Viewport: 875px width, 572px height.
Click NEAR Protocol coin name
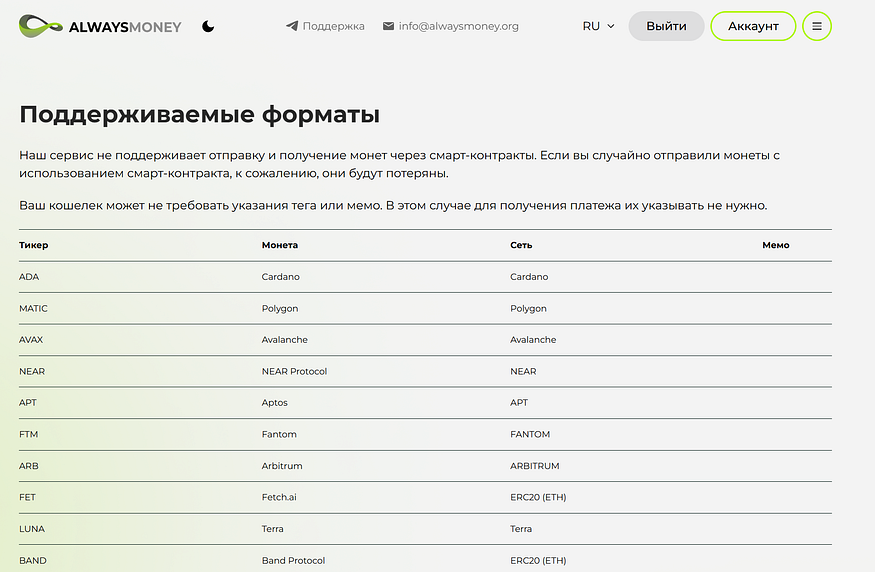point(294,371)
